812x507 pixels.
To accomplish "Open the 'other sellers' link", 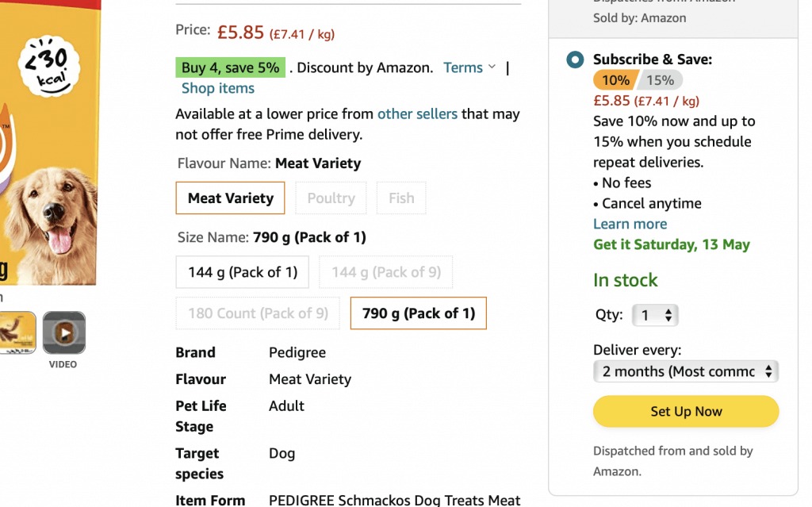I will (x=417, y=113).
